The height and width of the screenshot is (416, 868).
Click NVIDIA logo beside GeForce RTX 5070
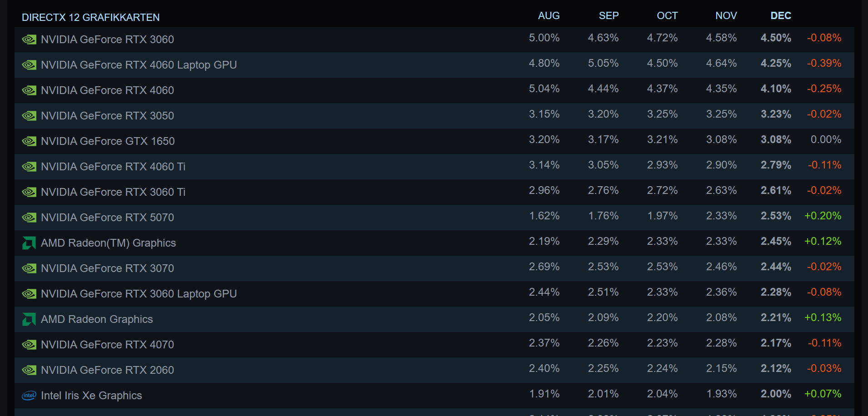pyautogui.click(x=29, y=218)
